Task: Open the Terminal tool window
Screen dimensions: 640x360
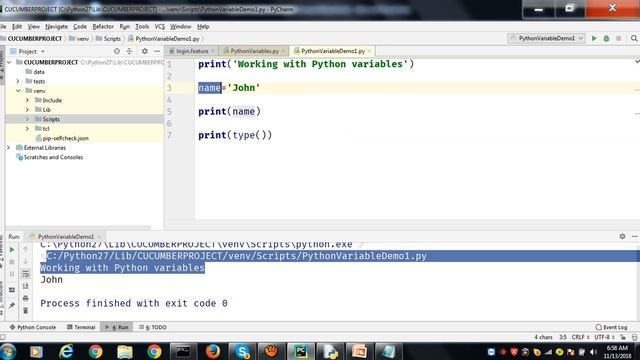Action: [81, 327]
